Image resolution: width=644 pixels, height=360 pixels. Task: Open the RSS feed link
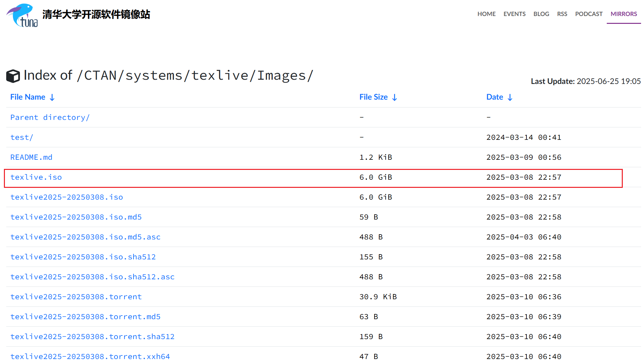pos(562,14)
